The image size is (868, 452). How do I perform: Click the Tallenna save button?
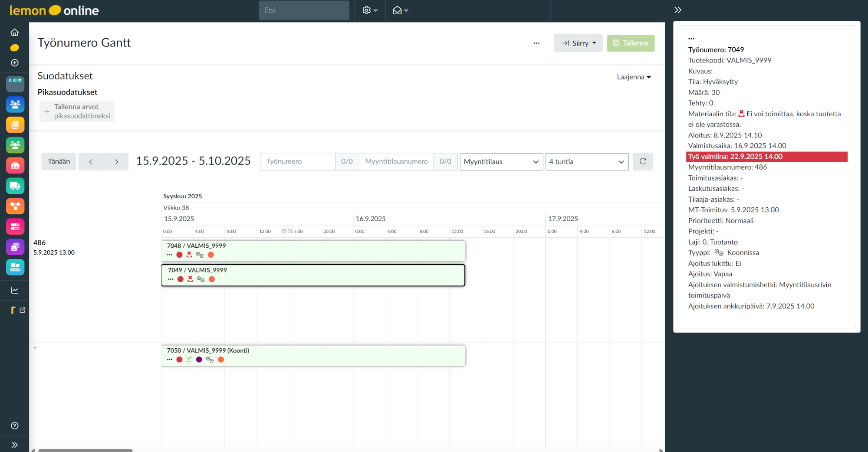[x=631, y=43]
